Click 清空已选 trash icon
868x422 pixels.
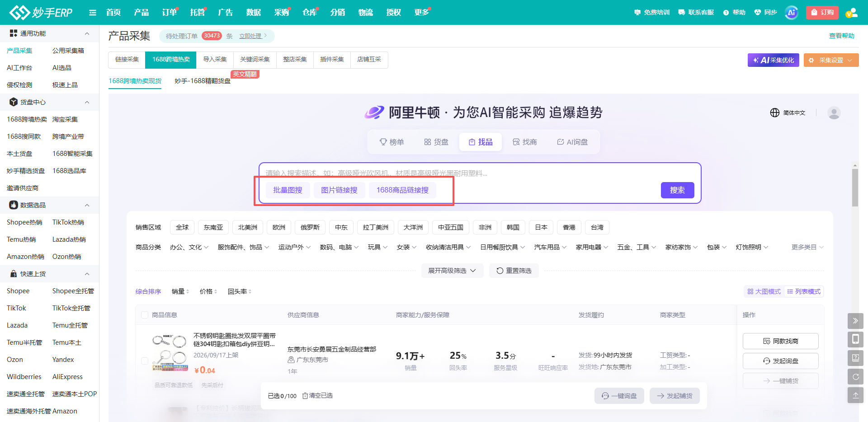317,395
